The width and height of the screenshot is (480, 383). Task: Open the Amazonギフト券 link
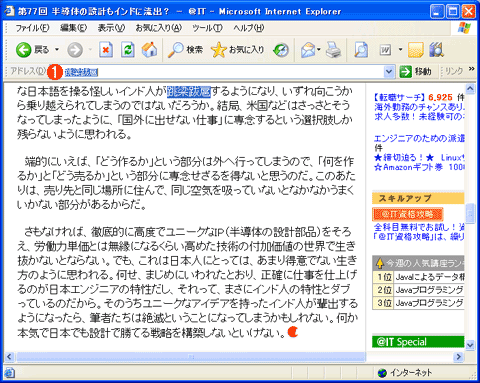(419, 167)
